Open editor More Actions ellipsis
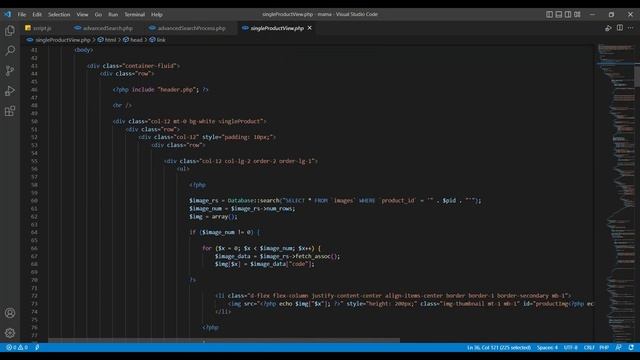This screenshot has width=640, height=360. tap(631, 28)
